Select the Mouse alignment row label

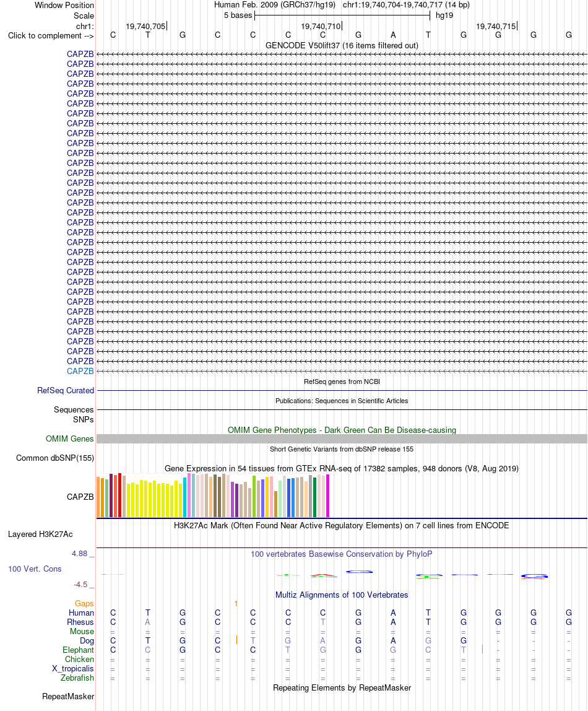click(x=82, y=631)
